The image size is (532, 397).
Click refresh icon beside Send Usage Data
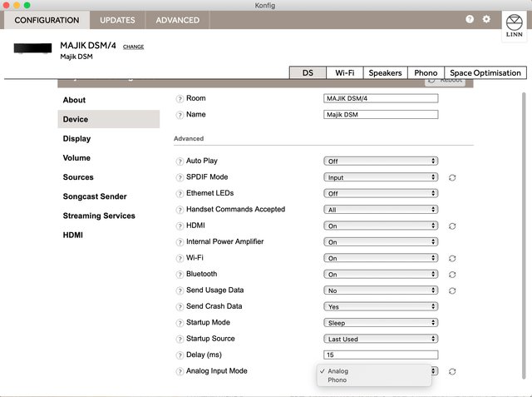[x=452, y=290]
